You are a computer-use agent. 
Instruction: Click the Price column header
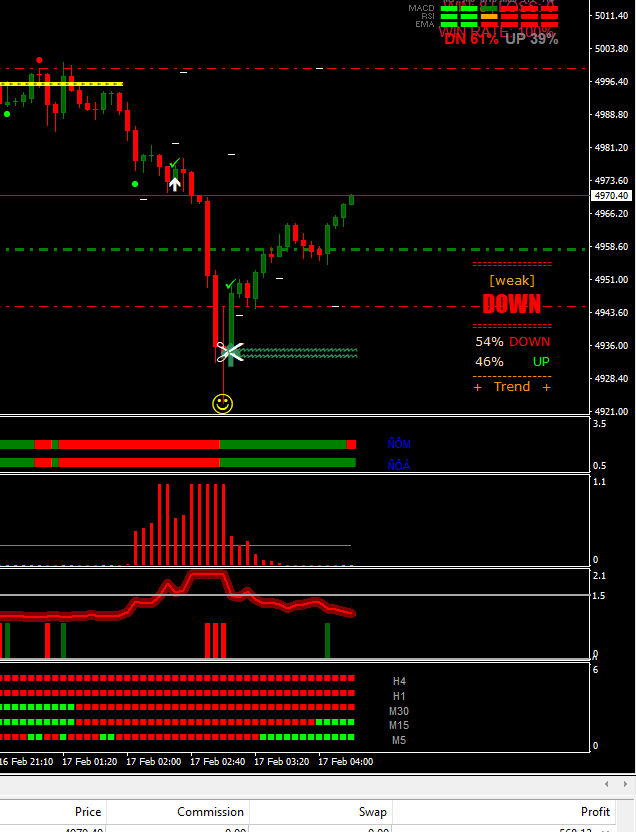tap(88, 812)
